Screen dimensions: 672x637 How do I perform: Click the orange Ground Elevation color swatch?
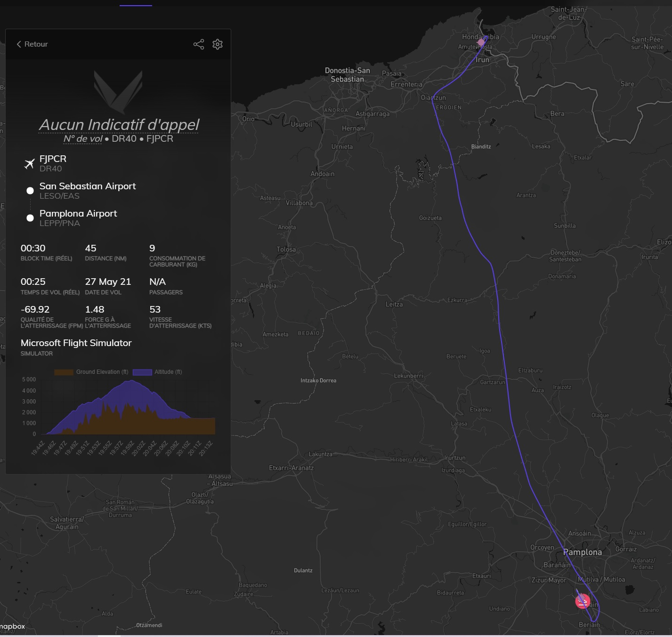(x=64, y=372)
